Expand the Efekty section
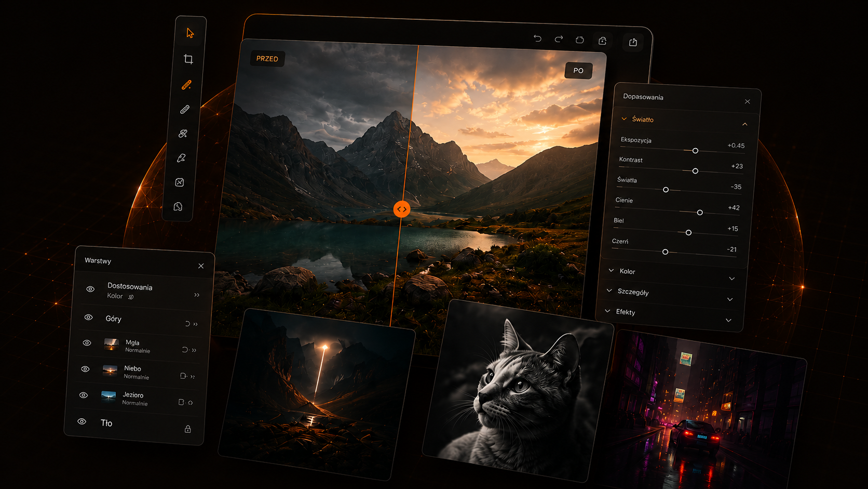The width and height of the screenshot is (868, 489). click(728, 320)
